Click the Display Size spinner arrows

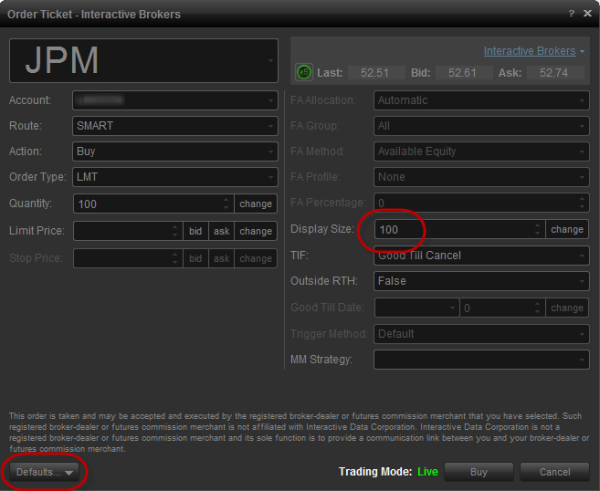pos(538,229)
